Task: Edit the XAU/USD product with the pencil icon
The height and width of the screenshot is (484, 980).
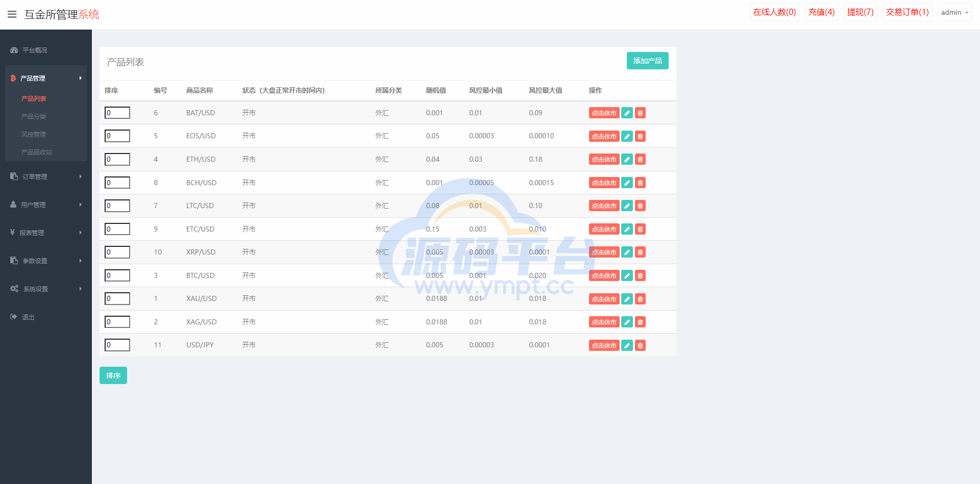Action: [627, 299]
